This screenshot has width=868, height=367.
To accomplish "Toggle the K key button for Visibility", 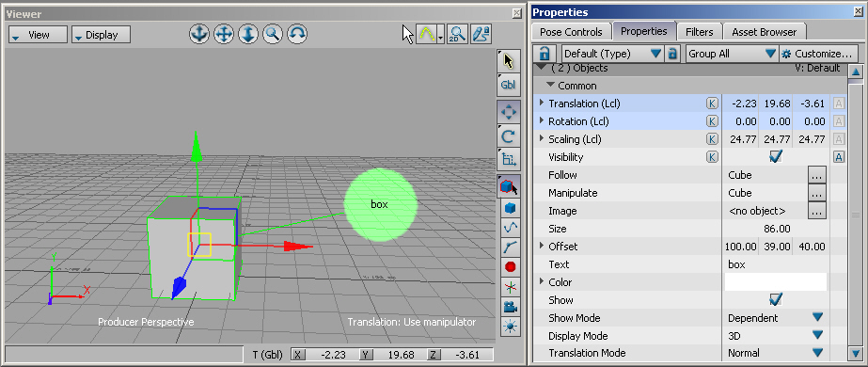I will [712, 157].
